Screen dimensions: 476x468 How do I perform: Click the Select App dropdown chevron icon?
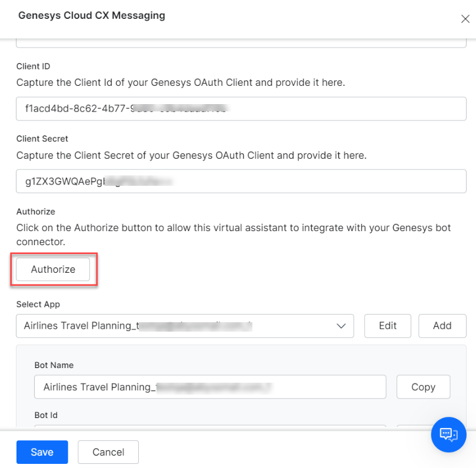(x=341, y=326)
